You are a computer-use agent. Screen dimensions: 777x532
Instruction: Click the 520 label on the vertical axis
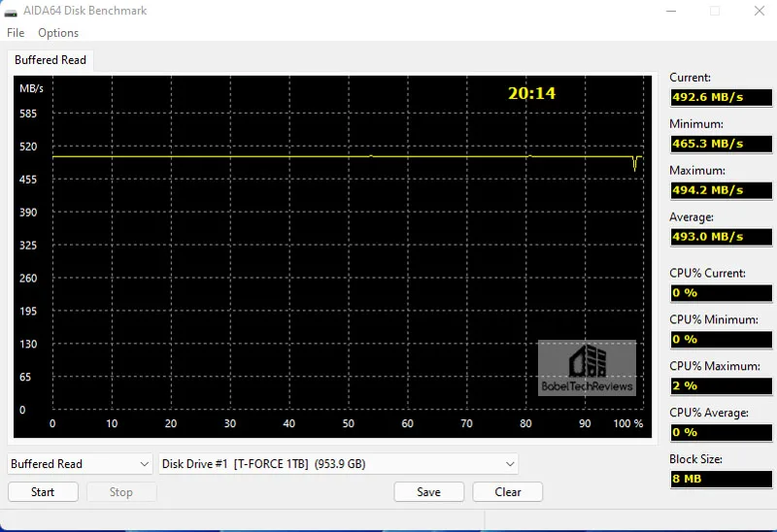(x=28, y=147)
